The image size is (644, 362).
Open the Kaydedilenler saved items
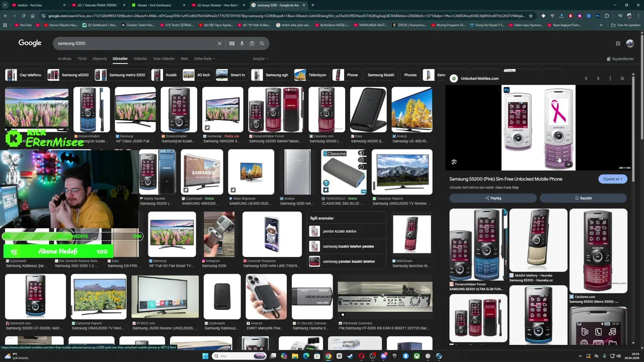pyautogui.click(x=620, y=59)
